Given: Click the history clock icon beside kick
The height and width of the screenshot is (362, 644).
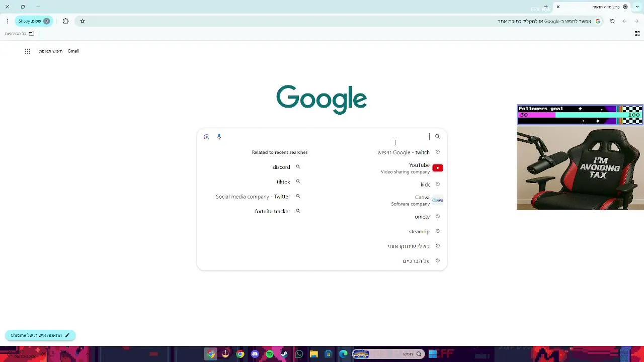Looking at the screenshot, I should (438, 184).
